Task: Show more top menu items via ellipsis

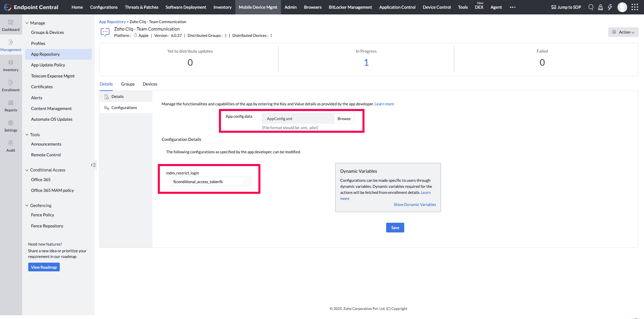Action: pyautogui.click(x=512, y=7)
